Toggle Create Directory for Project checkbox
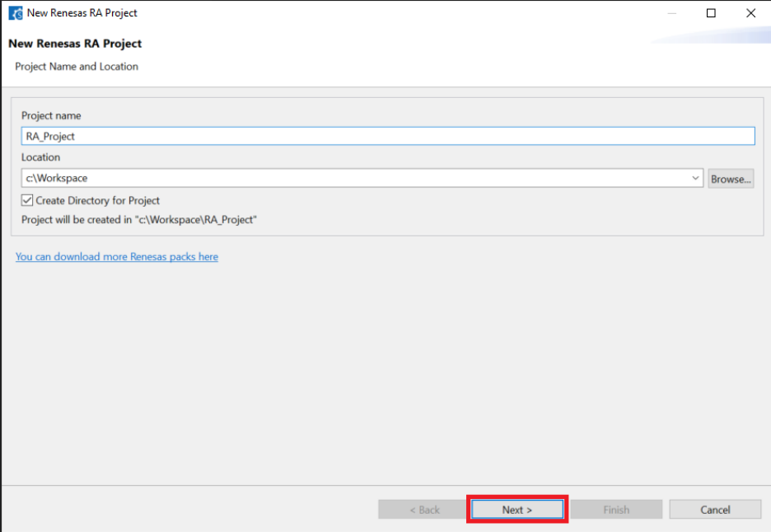 (x=27, y=200)
